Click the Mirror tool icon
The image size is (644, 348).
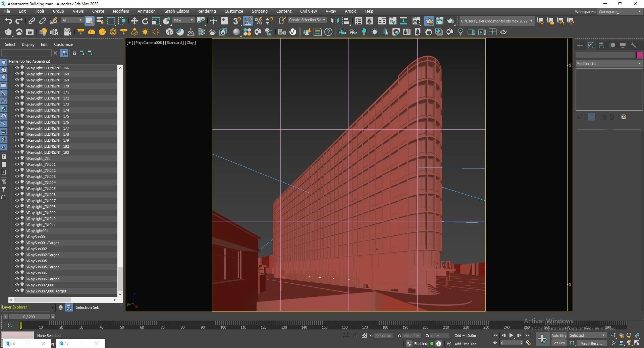tap(335, 21)
